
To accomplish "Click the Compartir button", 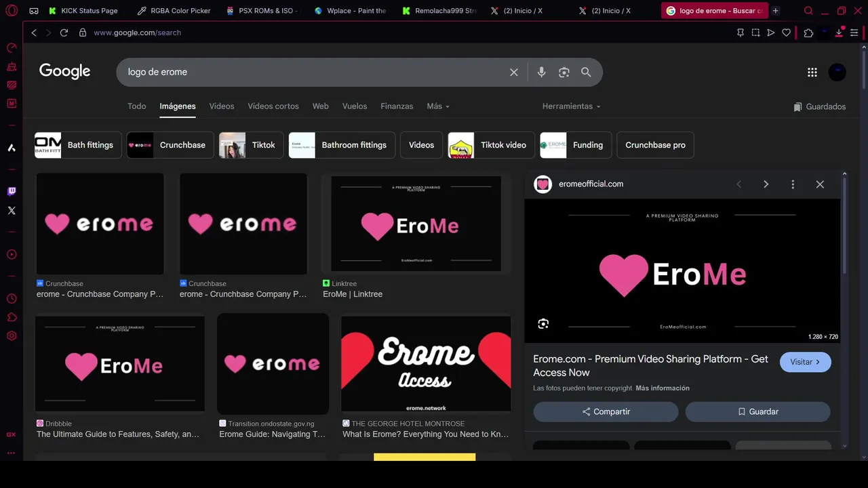I will 606,411.
